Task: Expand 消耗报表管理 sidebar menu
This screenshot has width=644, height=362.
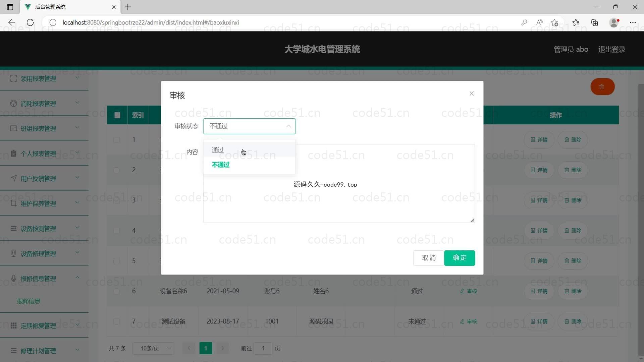Action: (44, 103)
